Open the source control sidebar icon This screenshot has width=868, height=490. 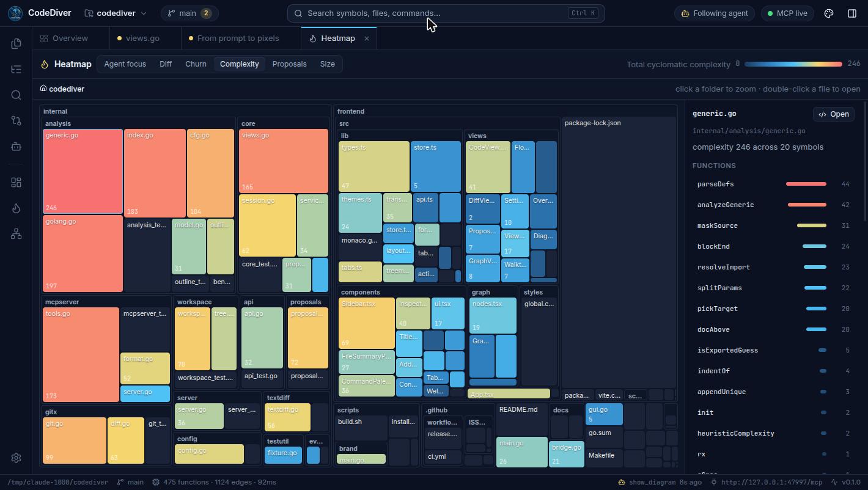tap(17, 120)
